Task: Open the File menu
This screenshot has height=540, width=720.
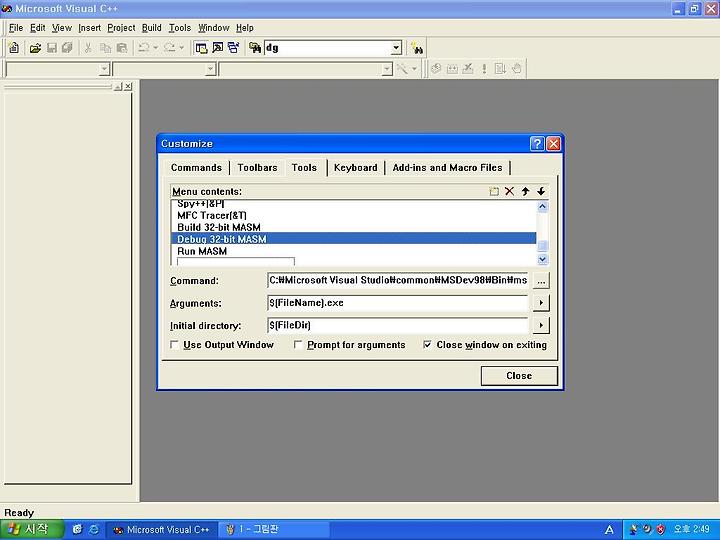Action: (x=16, y=28)
